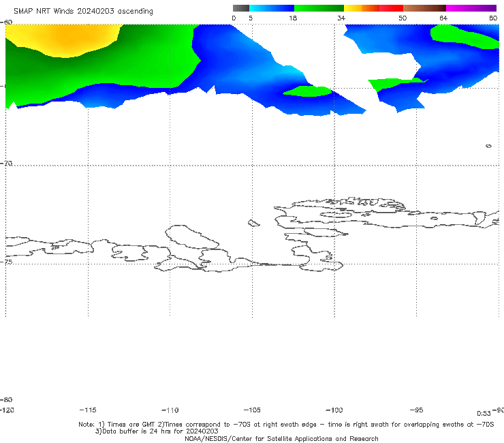
Task: Click the longitude label "-105"
Action: 252,410
